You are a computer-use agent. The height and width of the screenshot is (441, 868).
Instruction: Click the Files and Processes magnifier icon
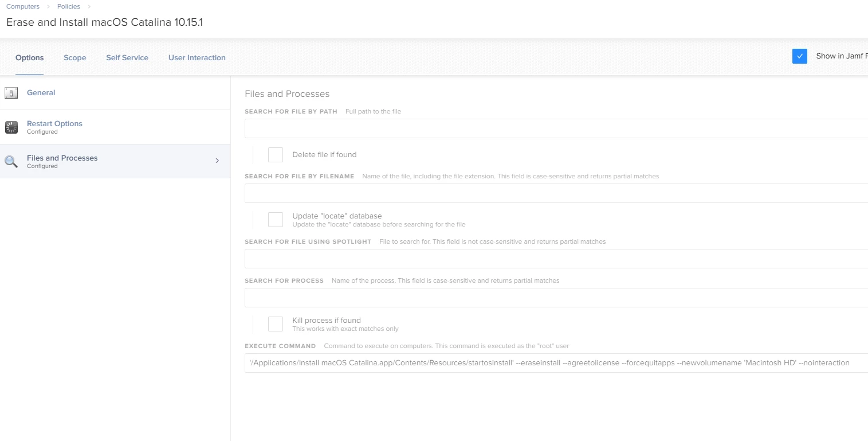tap(11, 162)
